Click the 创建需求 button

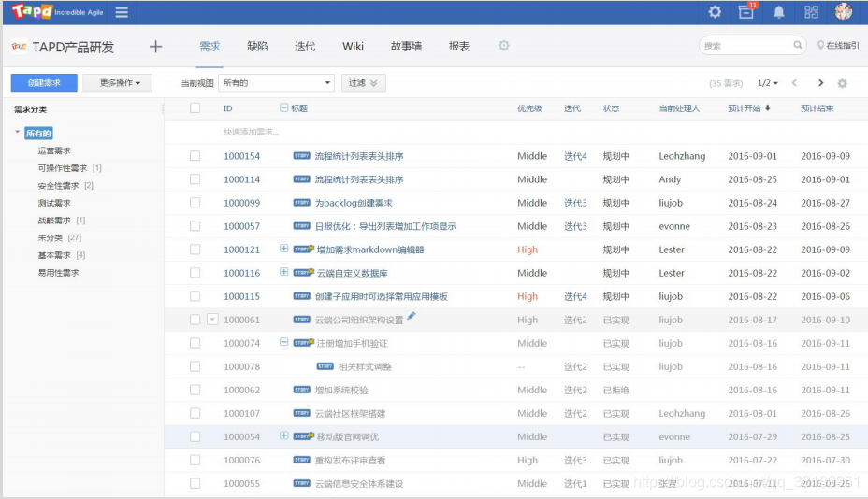point(44,83)
